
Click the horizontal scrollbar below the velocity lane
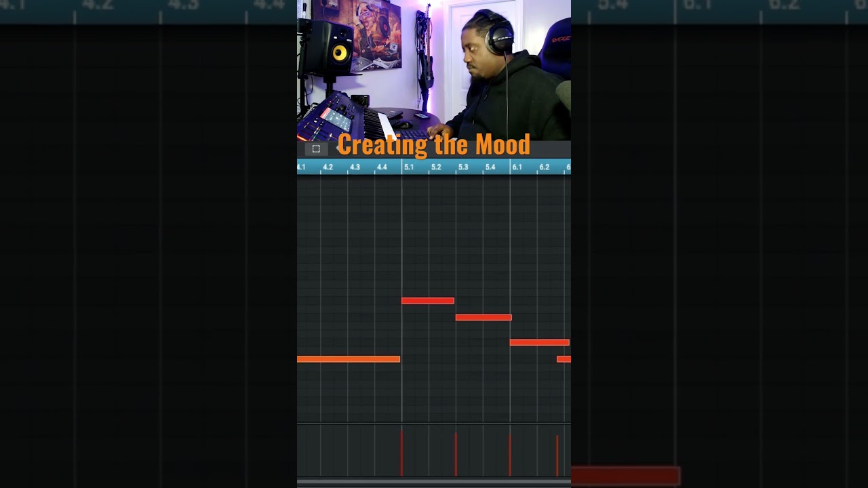(x=434, y=482)
